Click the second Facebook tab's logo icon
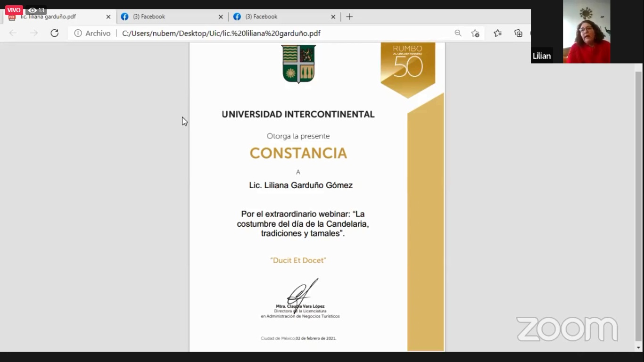Screen dimensions: 644x362 click(237, 16)
